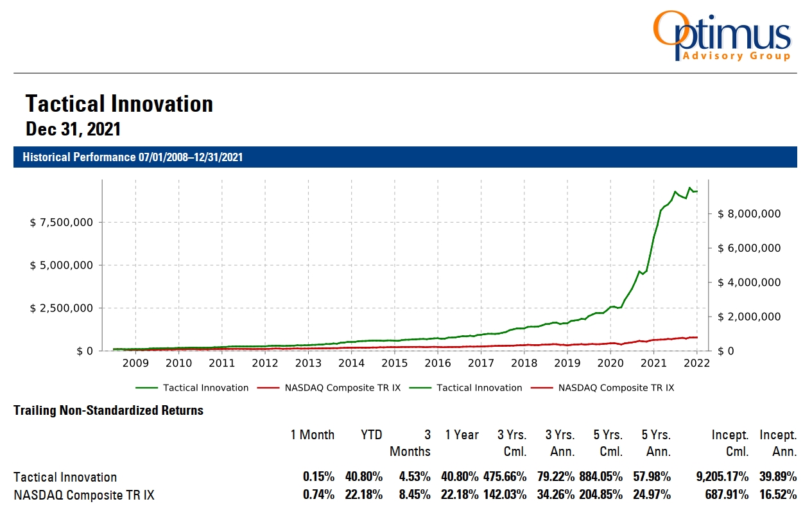The image size is (812, 515).
Task: Click the leftmost green legend line swatch
Action: click(x=147, y=388)
